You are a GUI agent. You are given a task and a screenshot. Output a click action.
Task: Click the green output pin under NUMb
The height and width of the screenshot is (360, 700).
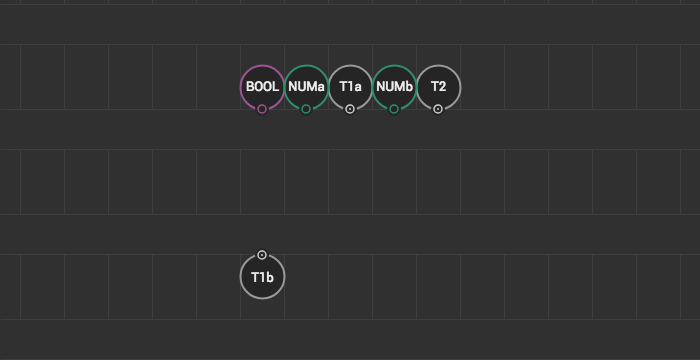[x=394, y=109]
